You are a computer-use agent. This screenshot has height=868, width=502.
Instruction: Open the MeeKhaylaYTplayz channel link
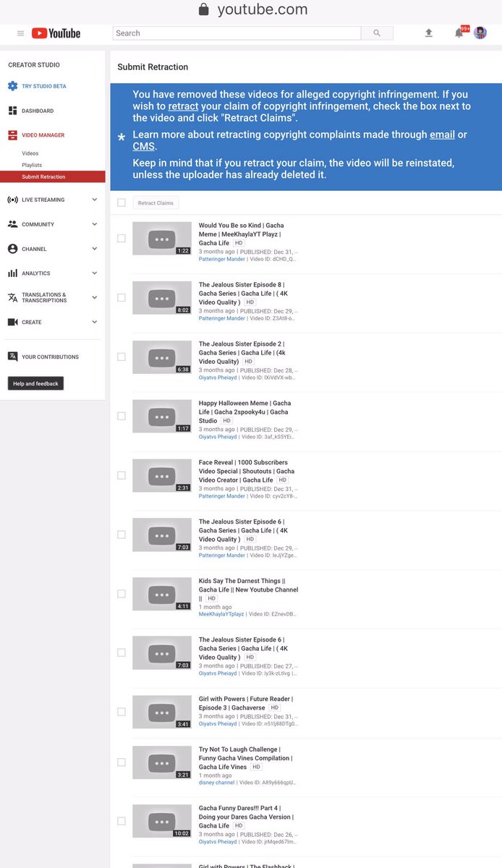[x=222, y=614]
